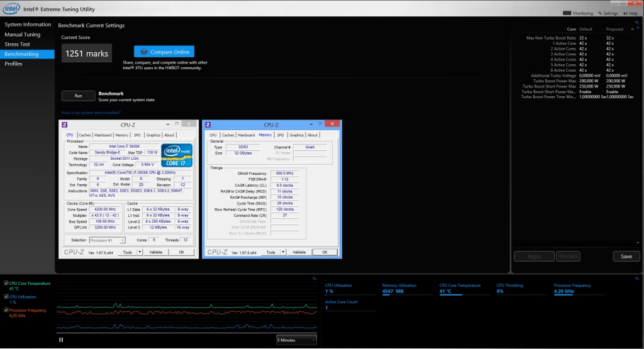
Task: Switch to About tab in CPU-Z processor window
Action: [169, 135]
